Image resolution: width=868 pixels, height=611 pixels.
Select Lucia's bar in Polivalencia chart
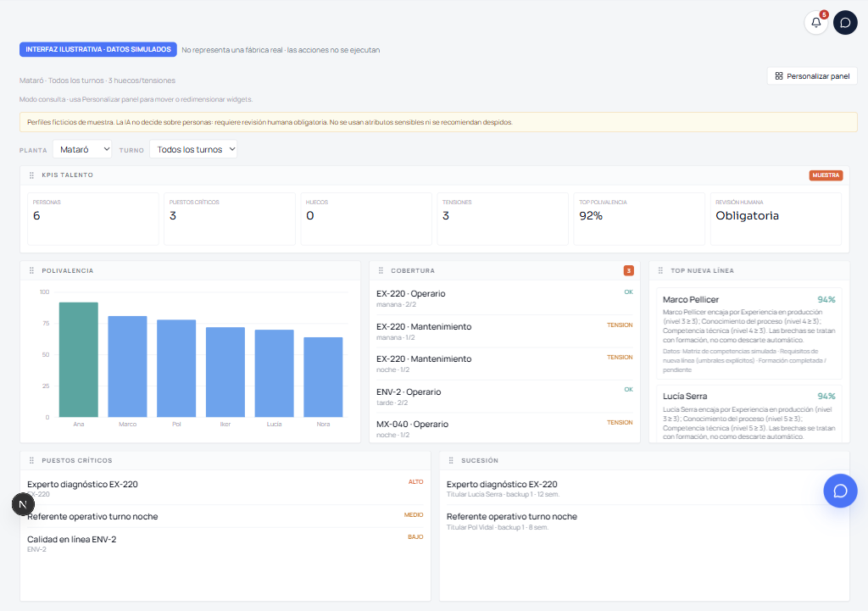[x=274, y=373]
